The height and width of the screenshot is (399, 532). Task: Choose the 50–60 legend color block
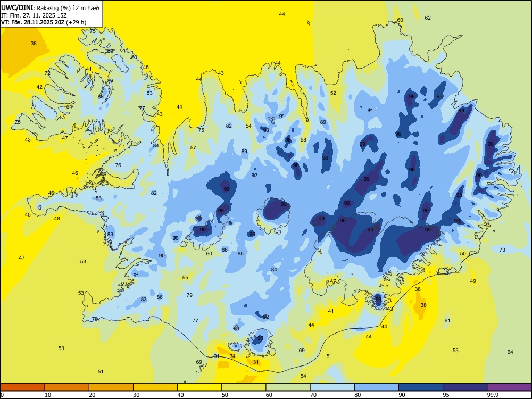(244, 387)
